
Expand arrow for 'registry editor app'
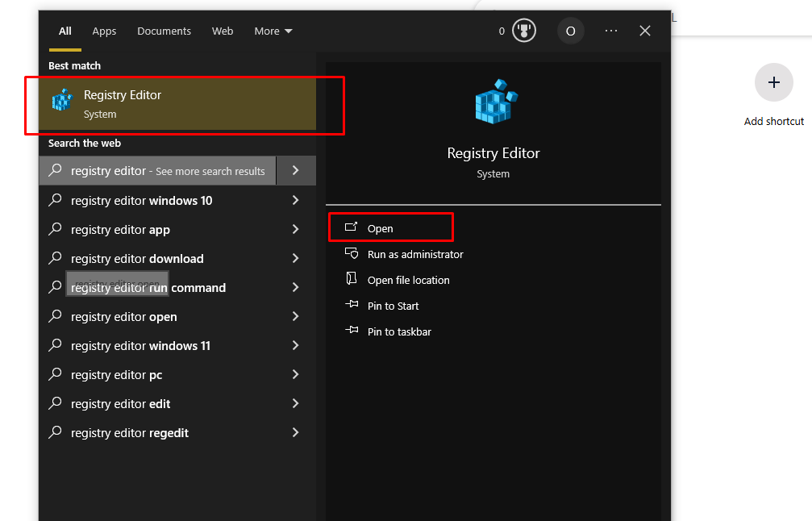(296, 229)
